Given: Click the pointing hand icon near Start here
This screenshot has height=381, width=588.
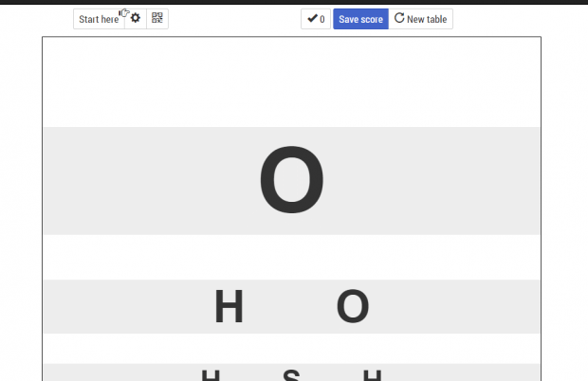Looking at the screenshot, I should (x=124, y=13).
